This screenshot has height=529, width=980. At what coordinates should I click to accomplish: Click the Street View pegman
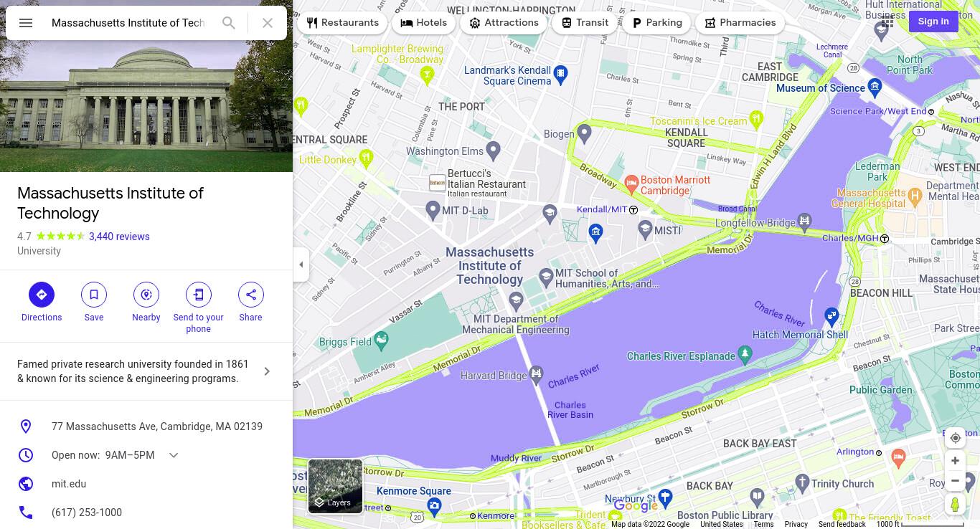[955, 505]
